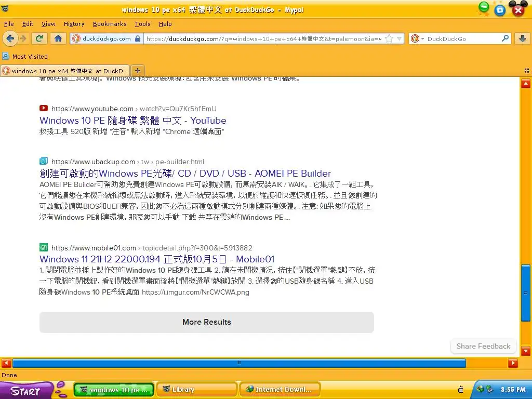This screenshot has height=399, width=532.
Task: Click the horizontal scrollbar right arrow
Action: [x=513, y=363]
